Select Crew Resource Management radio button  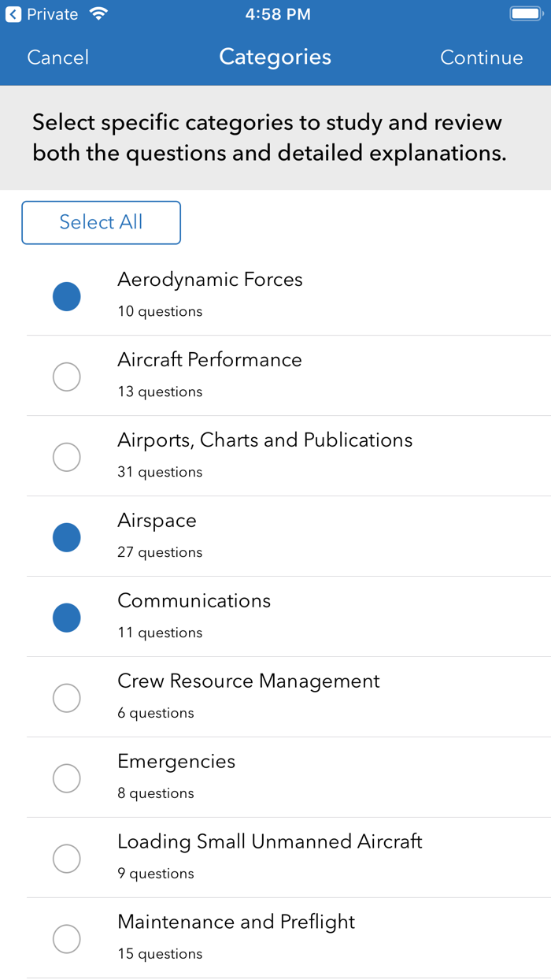(66, 699)
